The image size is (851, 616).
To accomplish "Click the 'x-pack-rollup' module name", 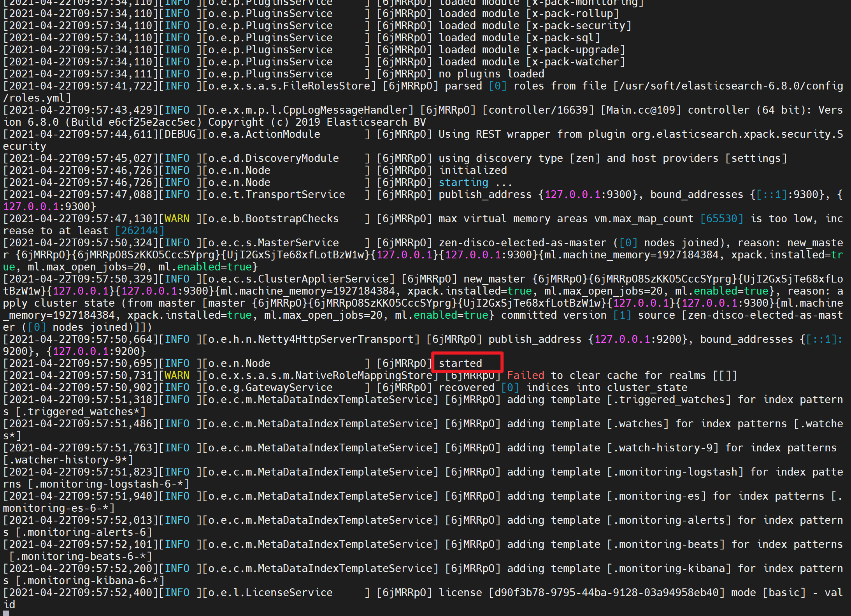I will 572,14.
